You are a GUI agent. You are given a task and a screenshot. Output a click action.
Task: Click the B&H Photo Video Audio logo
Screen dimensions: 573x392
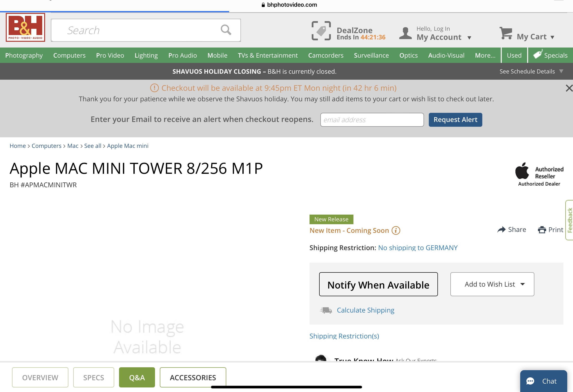point(25,27)
